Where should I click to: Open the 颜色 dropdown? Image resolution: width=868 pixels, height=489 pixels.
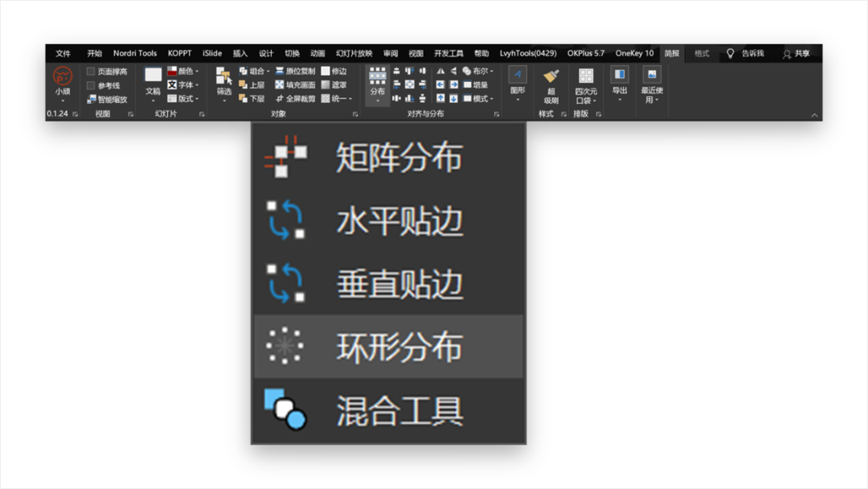point(183,71)
